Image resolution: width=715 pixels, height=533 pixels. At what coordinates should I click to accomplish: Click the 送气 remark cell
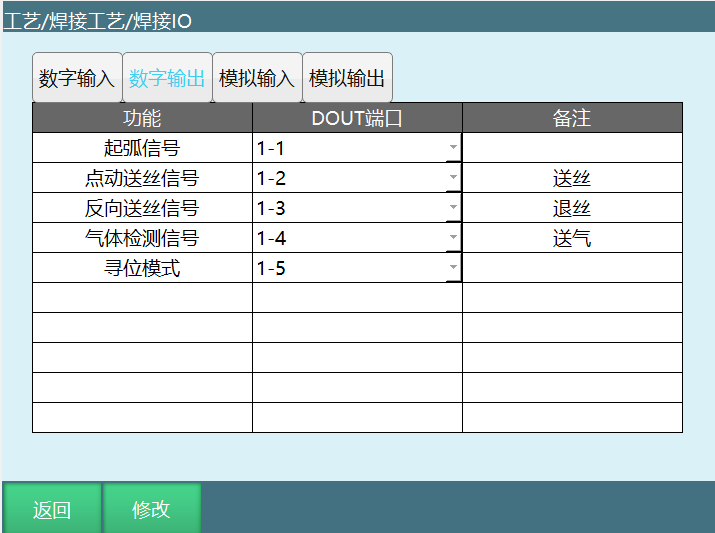(x=572, y=238)
